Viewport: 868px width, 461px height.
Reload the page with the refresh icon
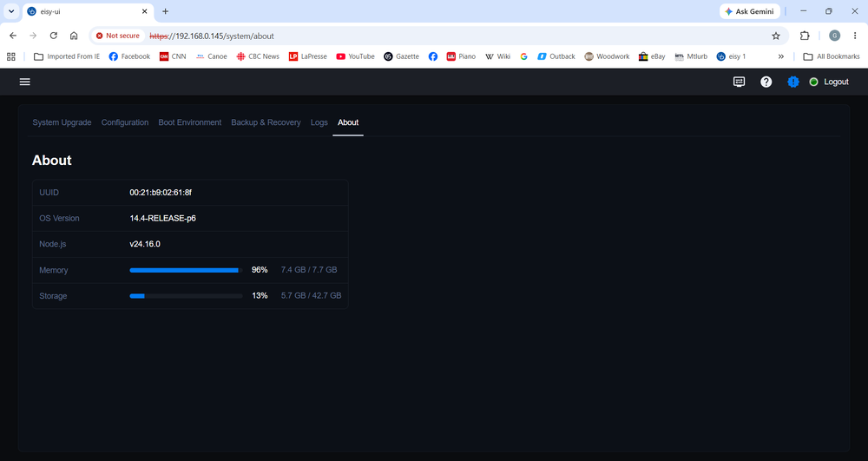pyautogui.click(x=53, y=36)
